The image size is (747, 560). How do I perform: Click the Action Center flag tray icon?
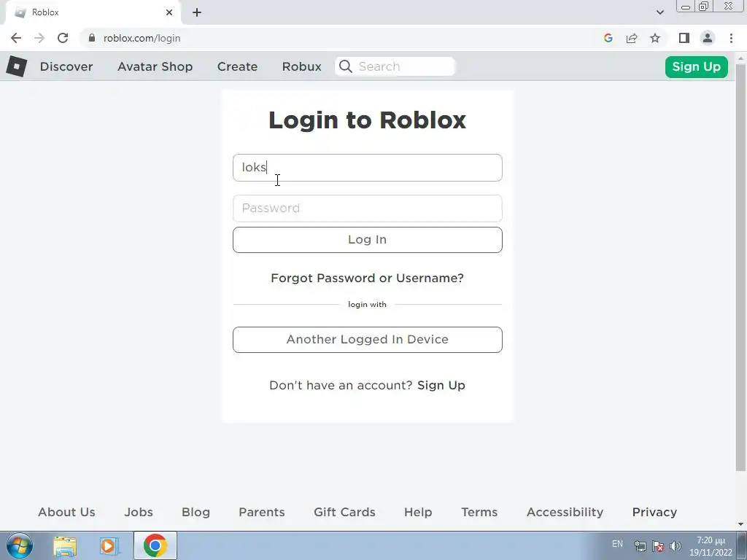[x=658, y=546]
